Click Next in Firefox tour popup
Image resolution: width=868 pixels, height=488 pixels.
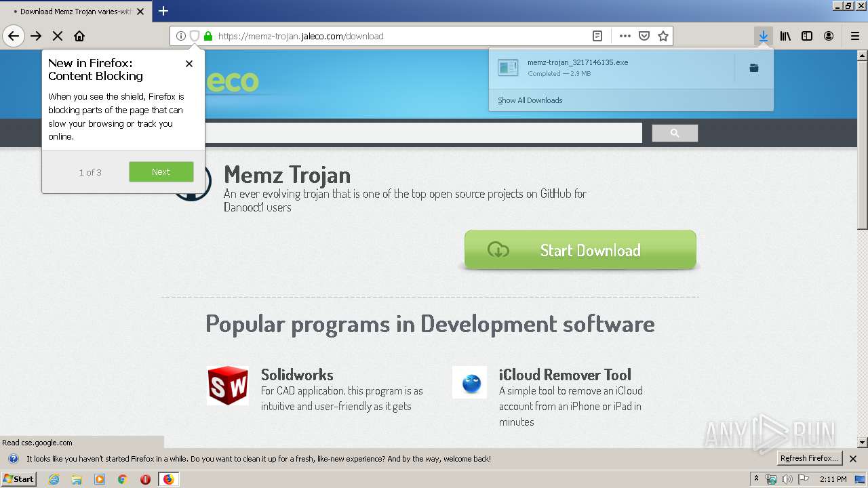161,172
